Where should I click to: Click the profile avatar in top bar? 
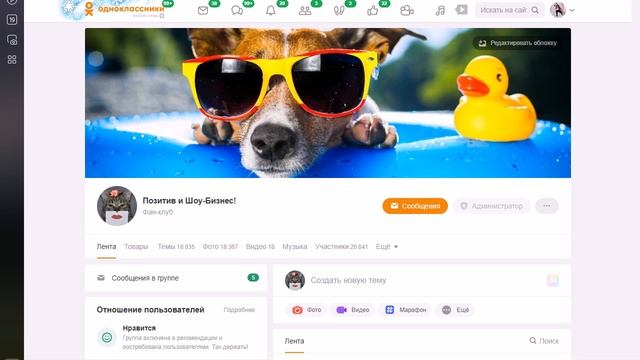tap(558, 10)
